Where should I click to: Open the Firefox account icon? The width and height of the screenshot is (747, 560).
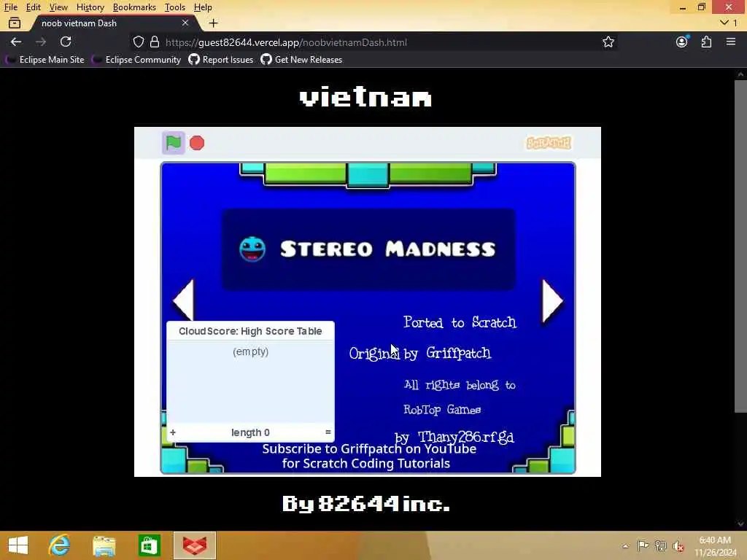682,42
